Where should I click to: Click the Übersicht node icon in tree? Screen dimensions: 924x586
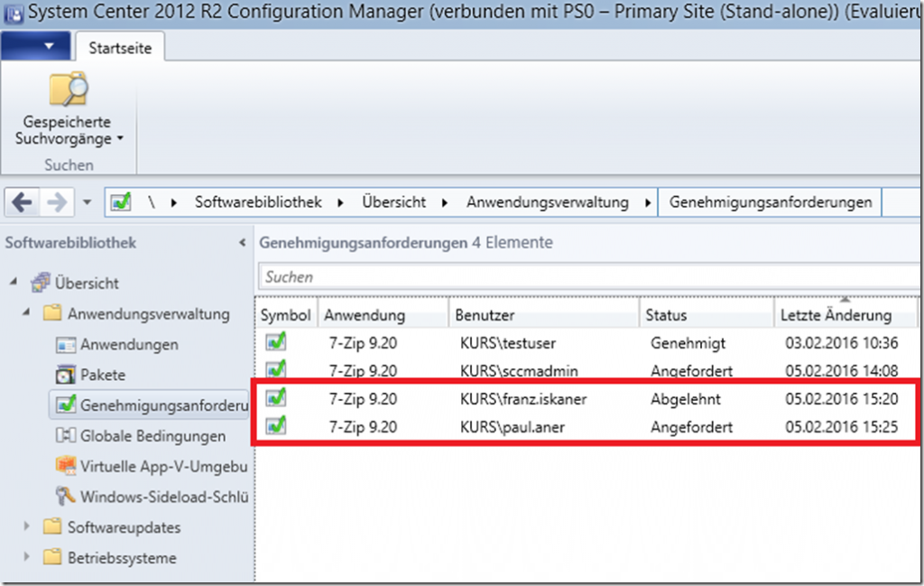pyautogui.click(x=41, y=284)
